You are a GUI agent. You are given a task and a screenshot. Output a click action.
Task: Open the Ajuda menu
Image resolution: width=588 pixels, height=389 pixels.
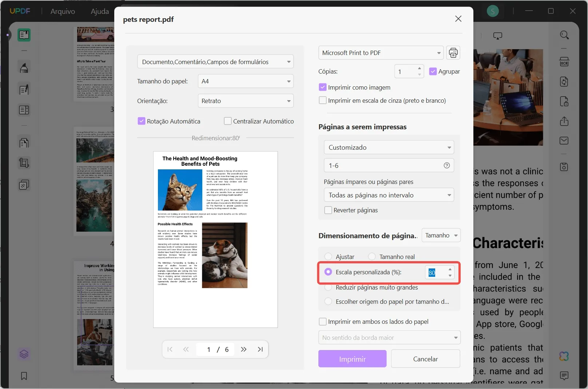(x=99, y=11)
